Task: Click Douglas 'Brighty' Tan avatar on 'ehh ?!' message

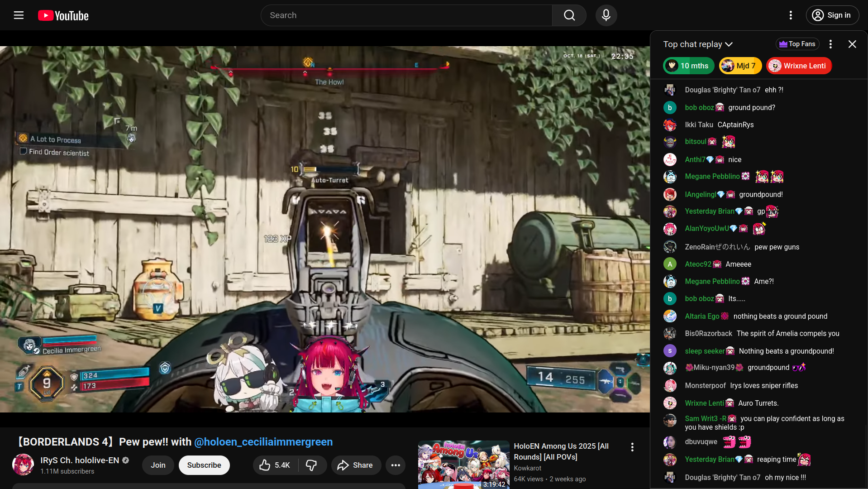Action: pos(670,90)
